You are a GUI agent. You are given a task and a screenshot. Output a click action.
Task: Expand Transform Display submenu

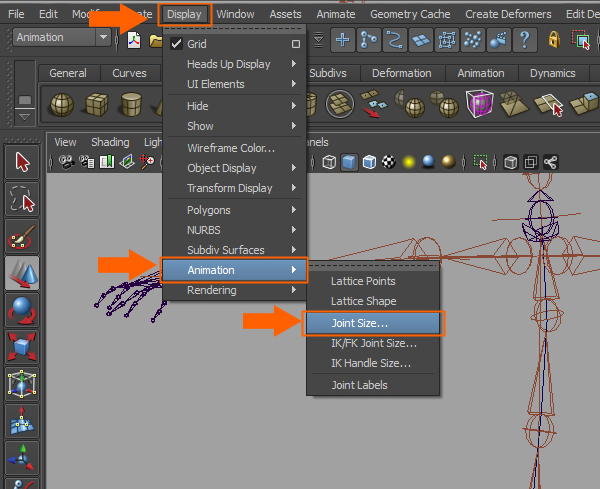234,188
